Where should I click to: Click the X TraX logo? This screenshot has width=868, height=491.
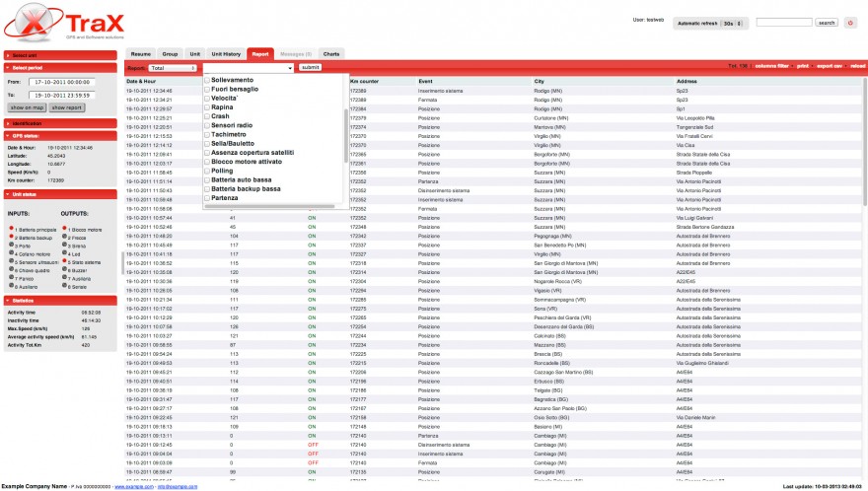pos(64,23)
